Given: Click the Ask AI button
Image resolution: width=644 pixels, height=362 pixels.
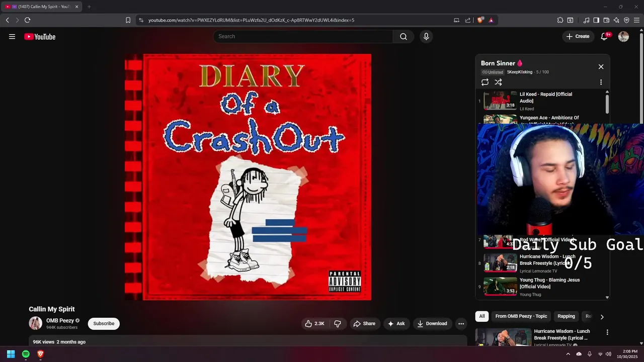Looking at the screenshot, I should (x=396, y=323).
